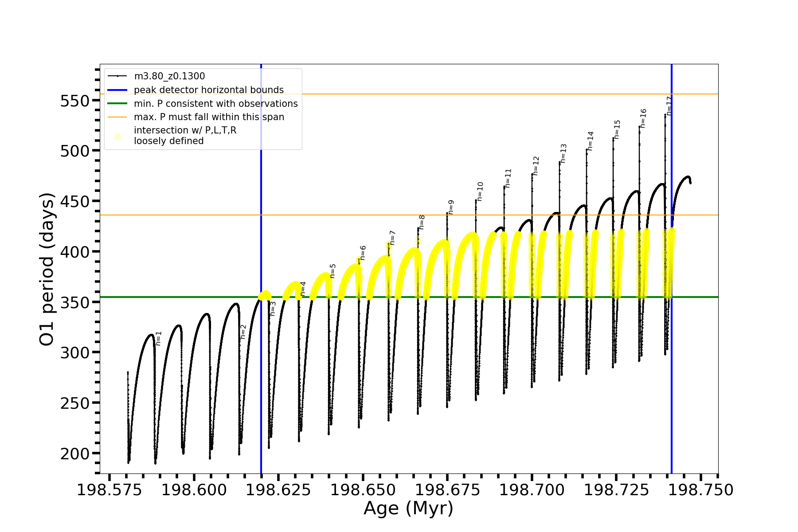The image size is (798, 532).
Task: Click the n=17 peak annotation
Action: pos(669,106)
